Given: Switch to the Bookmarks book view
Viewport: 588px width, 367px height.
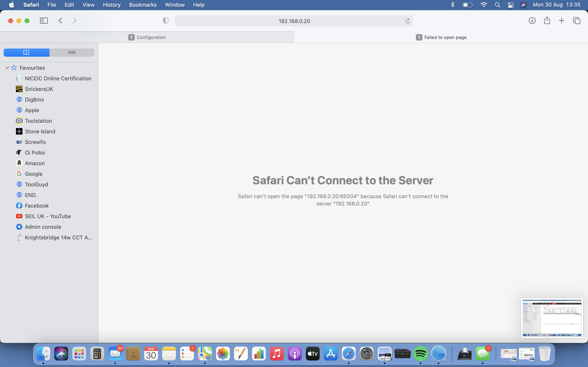Looking at the screenshot, I should coord(26,52).
